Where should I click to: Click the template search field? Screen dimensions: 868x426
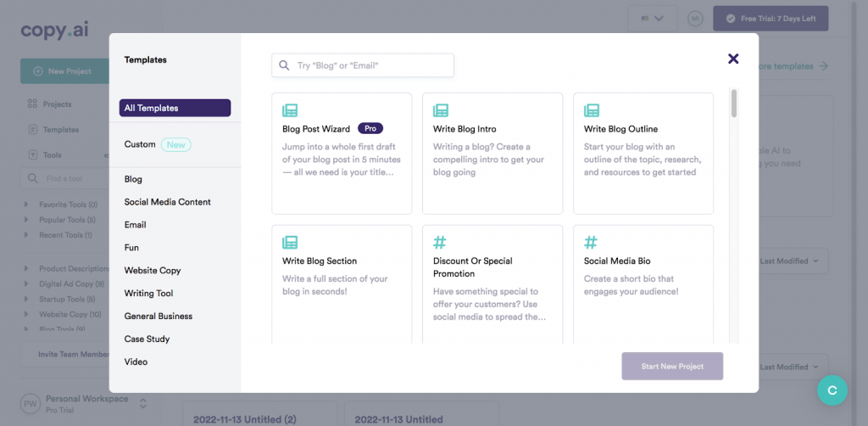click(363, 65)
